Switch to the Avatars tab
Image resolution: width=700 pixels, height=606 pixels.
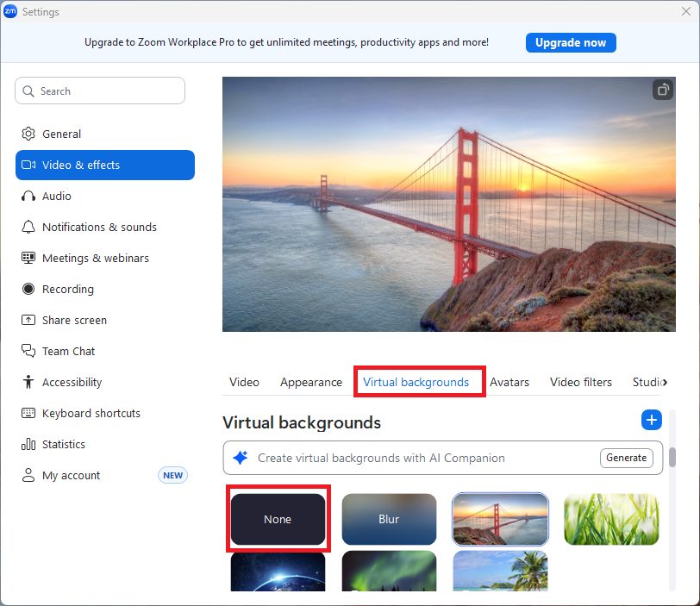point(509,383)
